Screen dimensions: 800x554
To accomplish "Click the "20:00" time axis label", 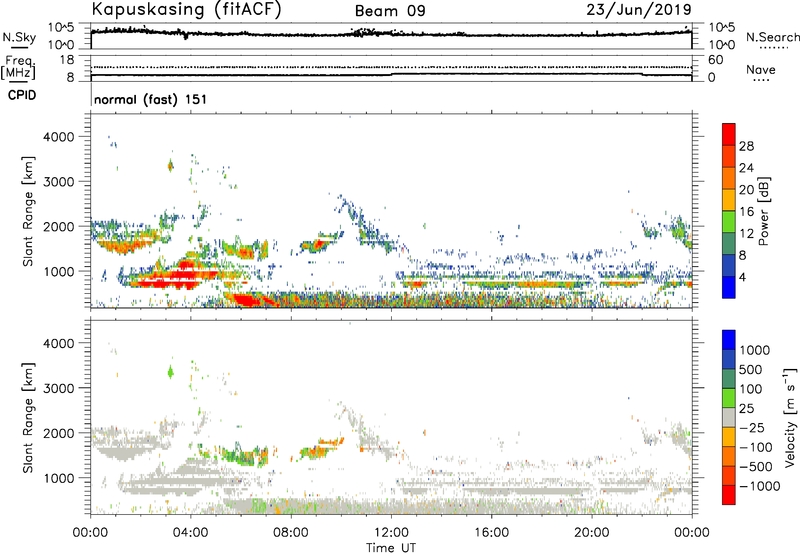I will pyautogui.click(x=591, y=533).
